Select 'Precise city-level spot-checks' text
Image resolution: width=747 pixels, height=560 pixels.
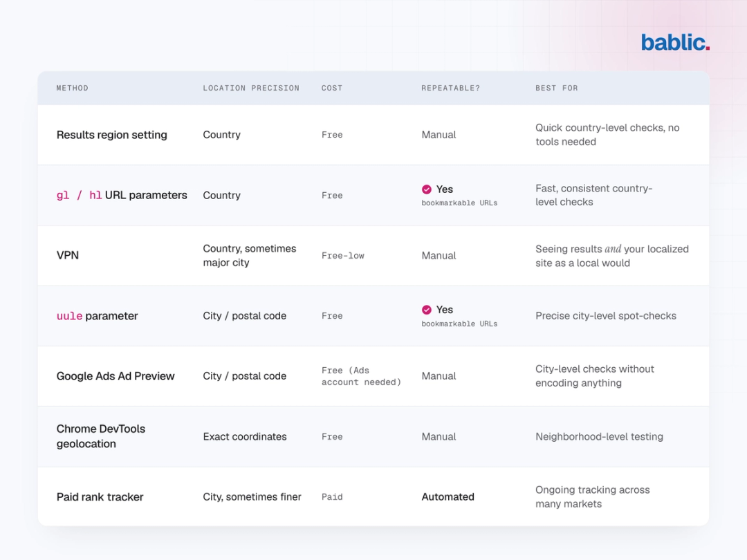tap(606, 316)
